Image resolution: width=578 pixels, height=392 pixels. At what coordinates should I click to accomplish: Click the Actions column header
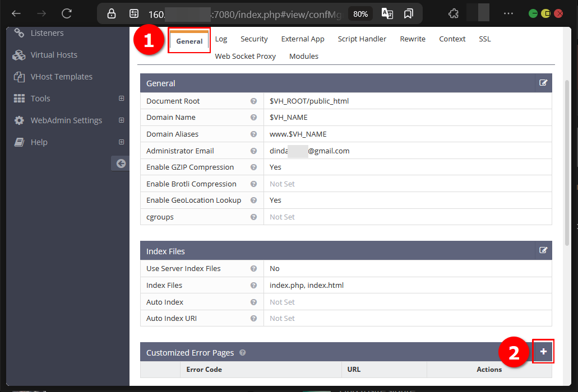(489, 369)
